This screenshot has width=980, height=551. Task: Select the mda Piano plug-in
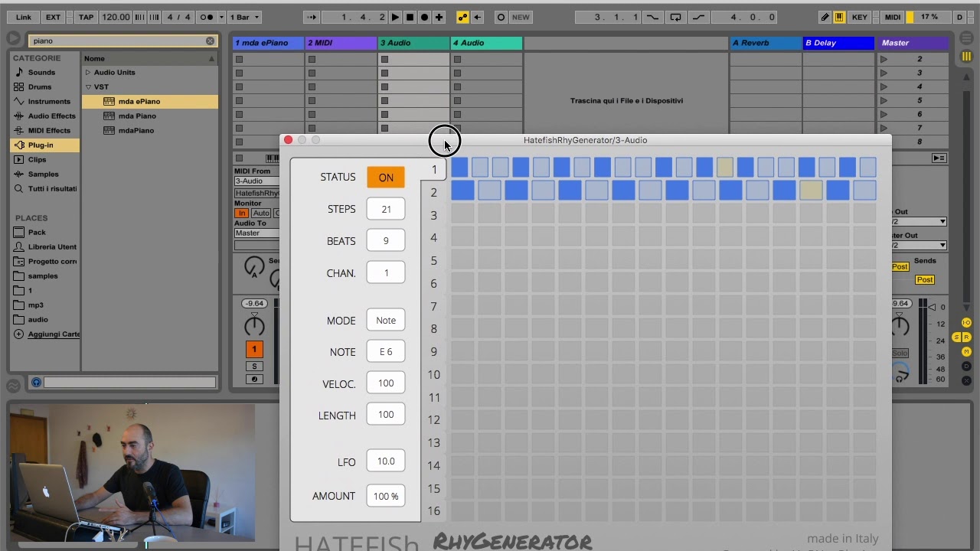[149, 116]
